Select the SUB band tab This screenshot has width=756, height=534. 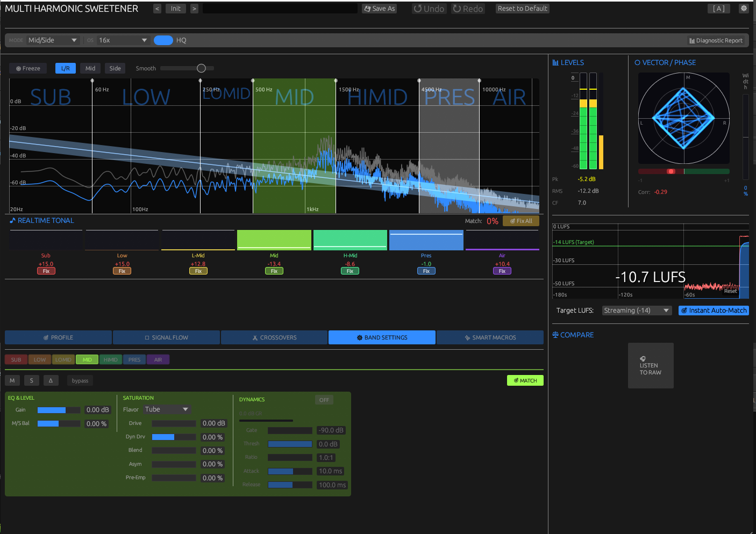click(x=16, y=360)
